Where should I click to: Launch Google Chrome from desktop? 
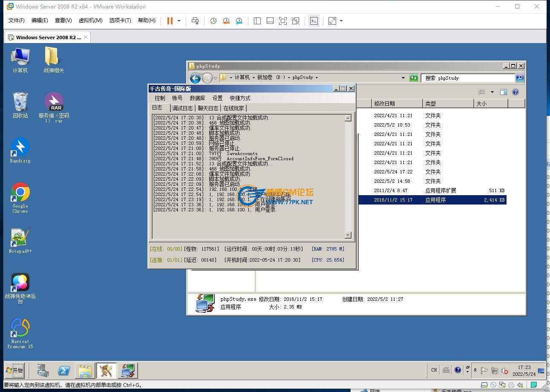pos(20,198)
